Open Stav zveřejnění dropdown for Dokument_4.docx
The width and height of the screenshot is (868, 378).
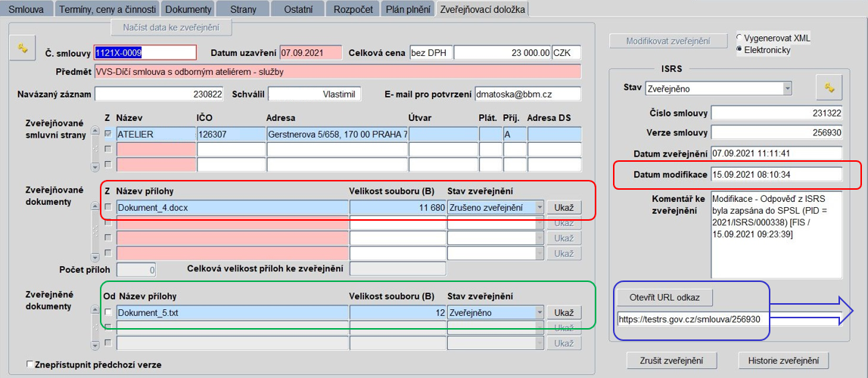pos(540,207)
